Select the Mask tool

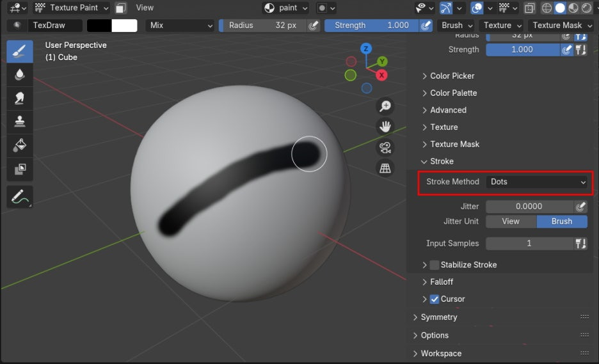19,169
